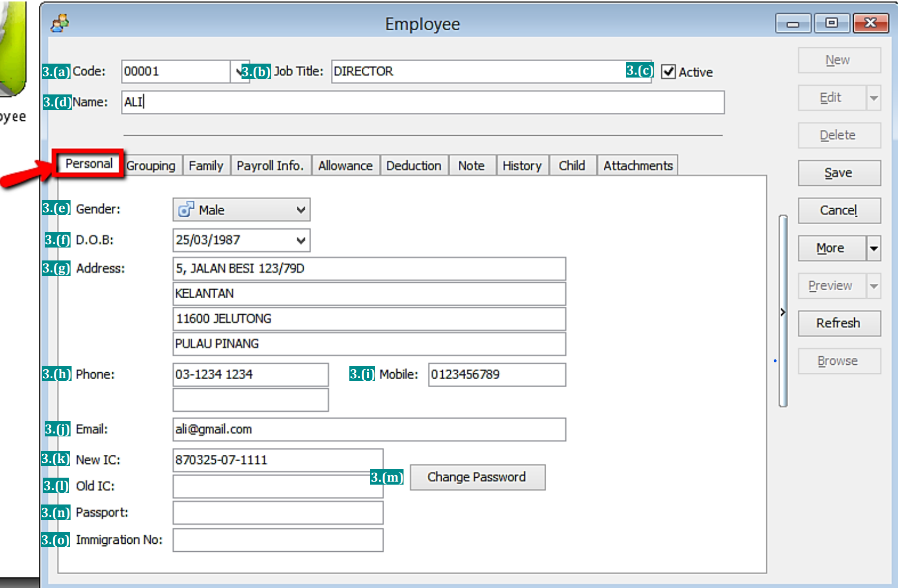
Task: Go to the Payroll Info. tab
Action: [270, 166]
